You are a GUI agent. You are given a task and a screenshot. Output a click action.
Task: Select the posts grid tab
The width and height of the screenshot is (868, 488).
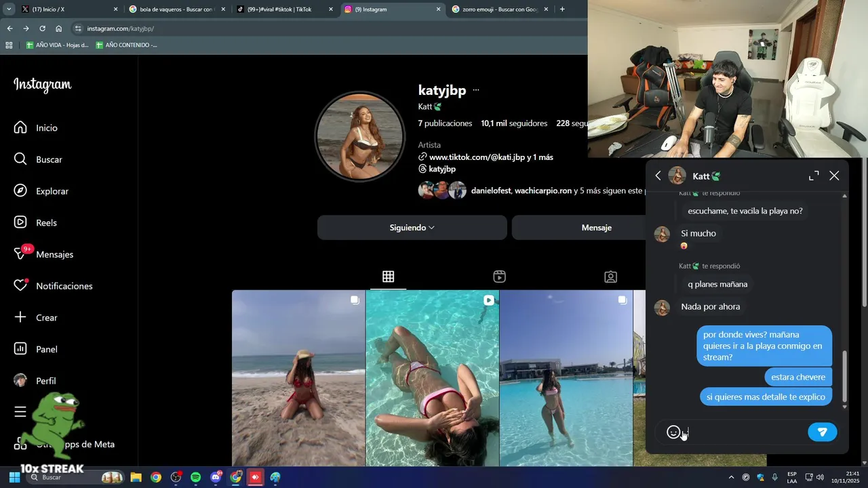[388, 277]
